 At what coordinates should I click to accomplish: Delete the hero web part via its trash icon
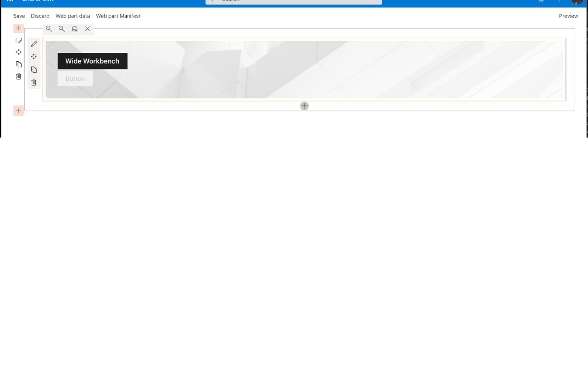point(34,83)
